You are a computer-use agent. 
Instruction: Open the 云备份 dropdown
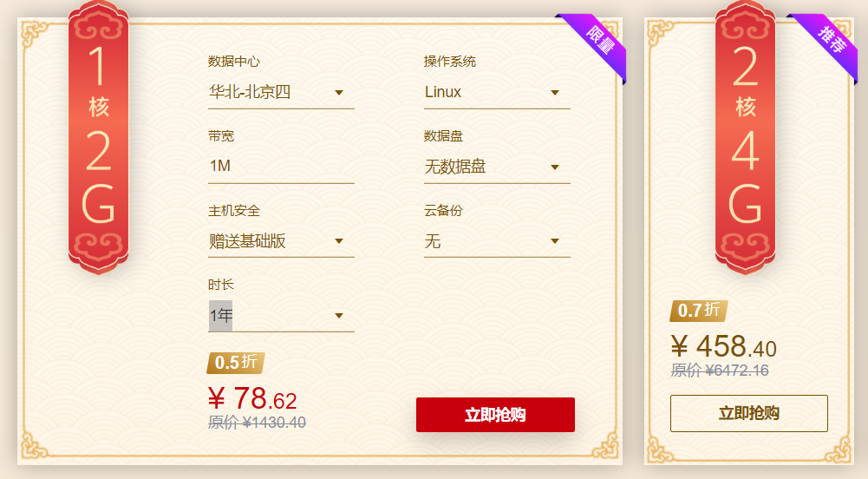click(496, 241)
